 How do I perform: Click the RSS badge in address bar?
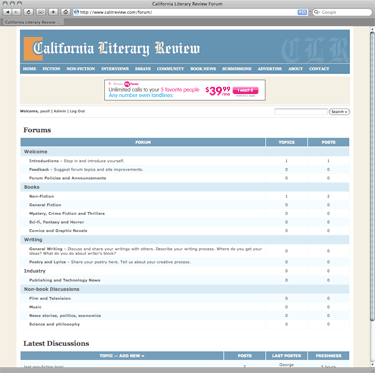click(x=302, y=12)
